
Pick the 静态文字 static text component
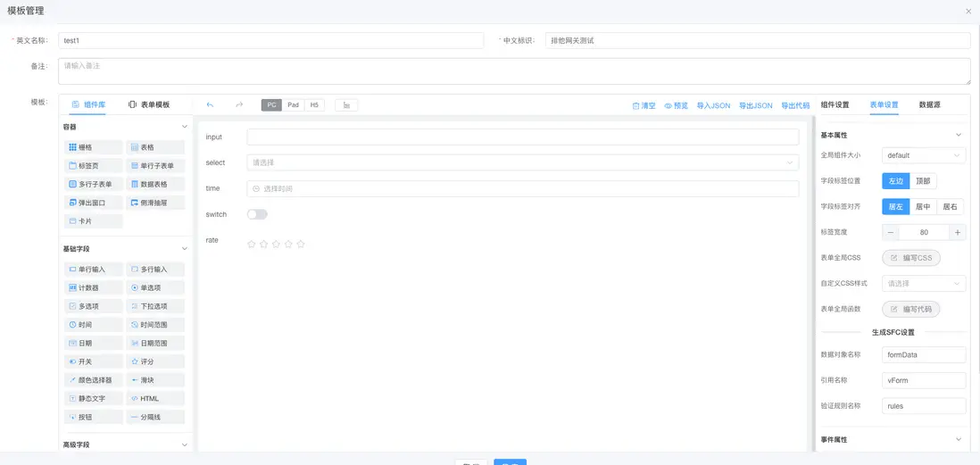(x=93, y=398)
